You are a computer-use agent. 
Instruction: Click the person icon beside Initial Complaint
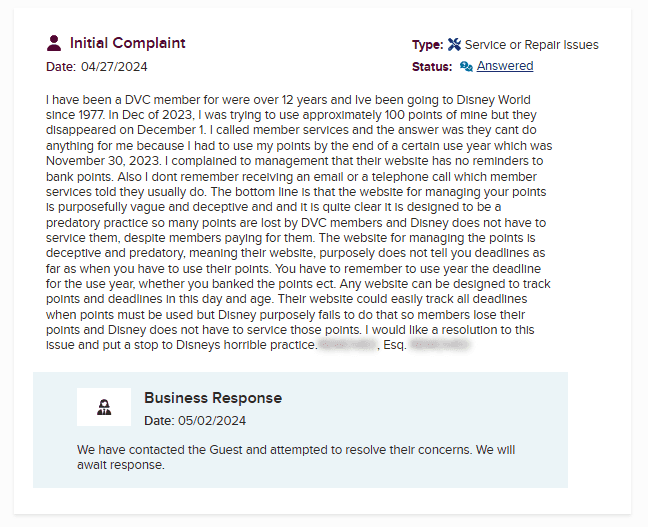click(54, 43)
